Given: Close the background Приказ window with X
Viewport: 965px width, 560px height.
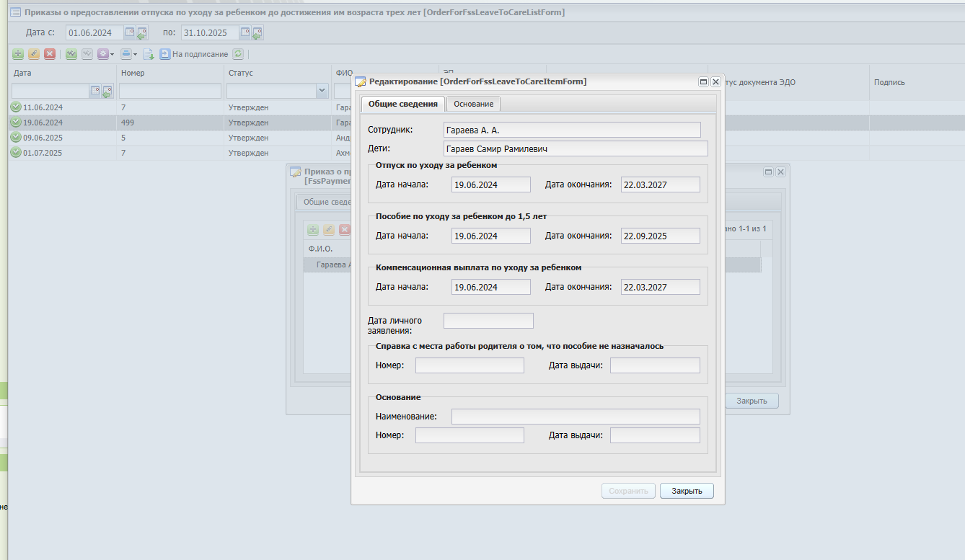Looking at the screenshot, I should 780,172.
